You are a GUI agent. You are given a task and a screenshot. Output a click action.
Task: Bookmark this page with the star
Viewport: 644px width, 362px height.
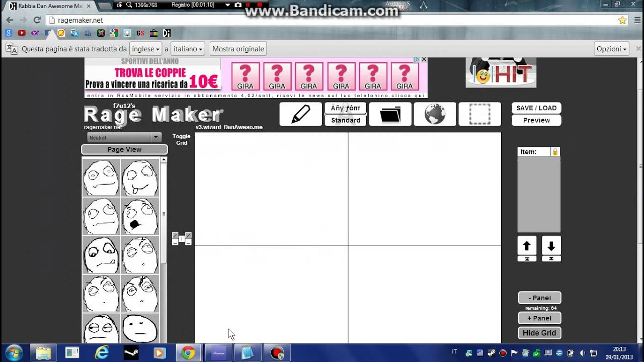point(622,20)
